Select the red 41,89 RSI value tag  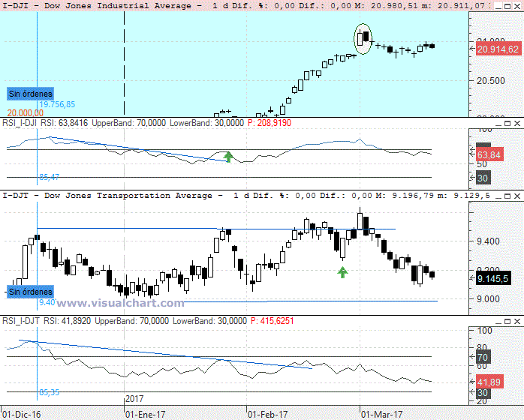pos(489,382)
